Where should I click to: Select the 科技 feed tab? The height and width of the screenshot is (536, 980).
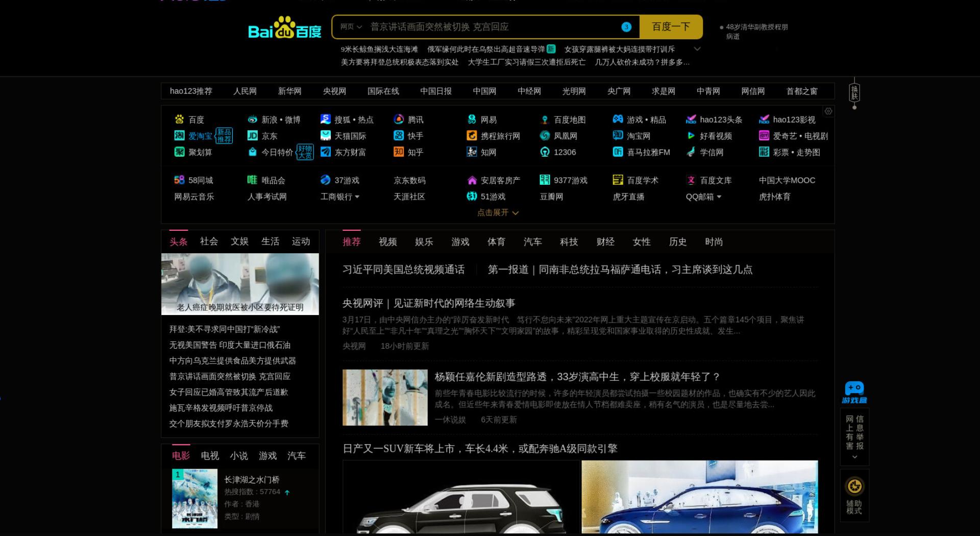(569, 242)
